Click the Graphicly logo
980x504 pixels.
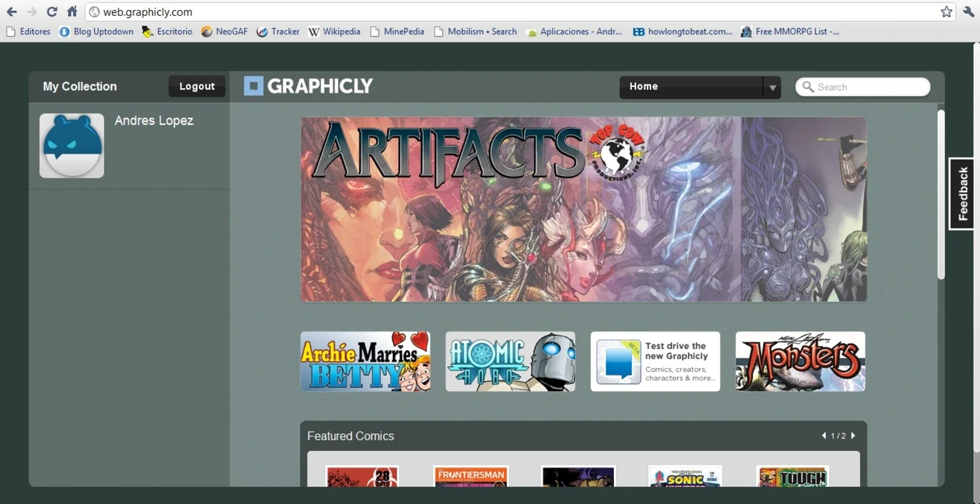[x=309, y=86]
